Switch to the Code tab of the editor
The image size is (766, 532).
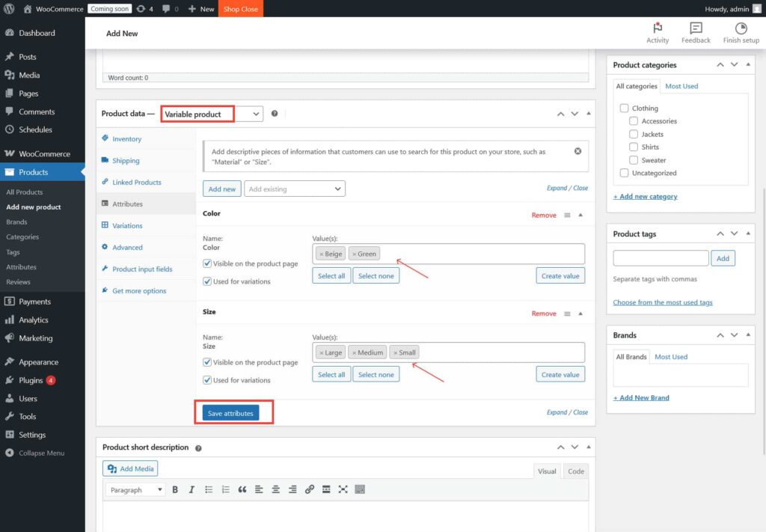pos(574,471)
